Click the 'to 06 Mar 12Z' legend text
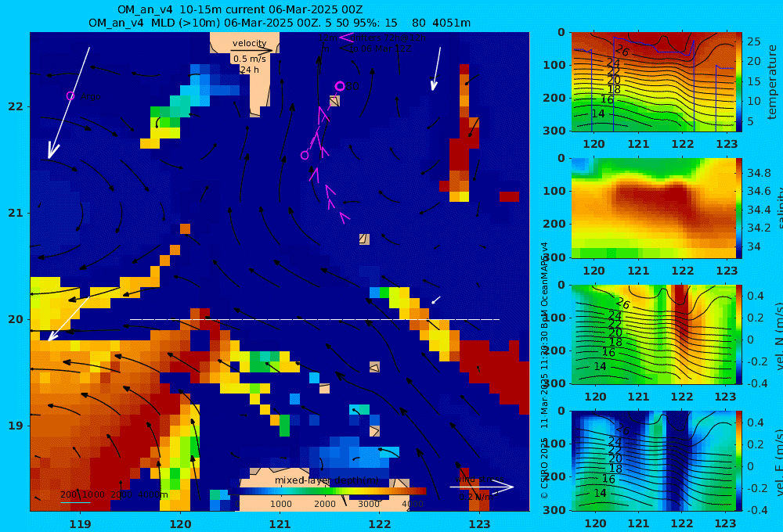The height and width of the screenshot is (532, 783). click(380, 49)
